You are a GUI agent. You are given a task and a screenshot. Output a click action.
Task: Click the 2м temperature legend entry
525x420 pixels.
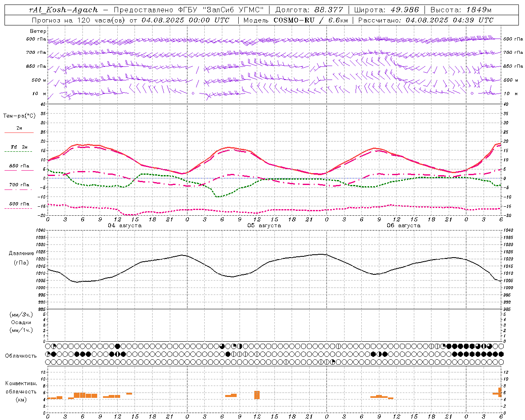point(19,128)
